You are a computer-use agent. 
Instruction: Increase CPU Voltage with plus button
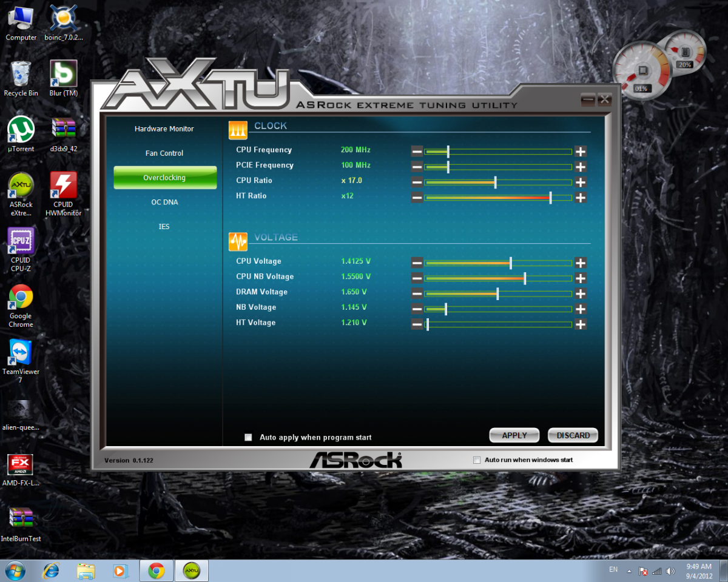coord(581,263)
